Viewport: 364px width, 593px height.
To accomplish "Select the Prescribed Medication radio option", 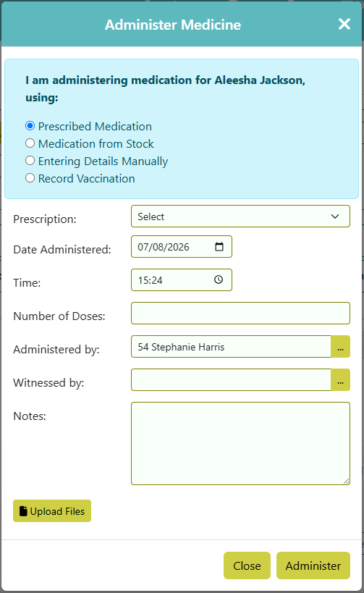I will click(30, 125).
